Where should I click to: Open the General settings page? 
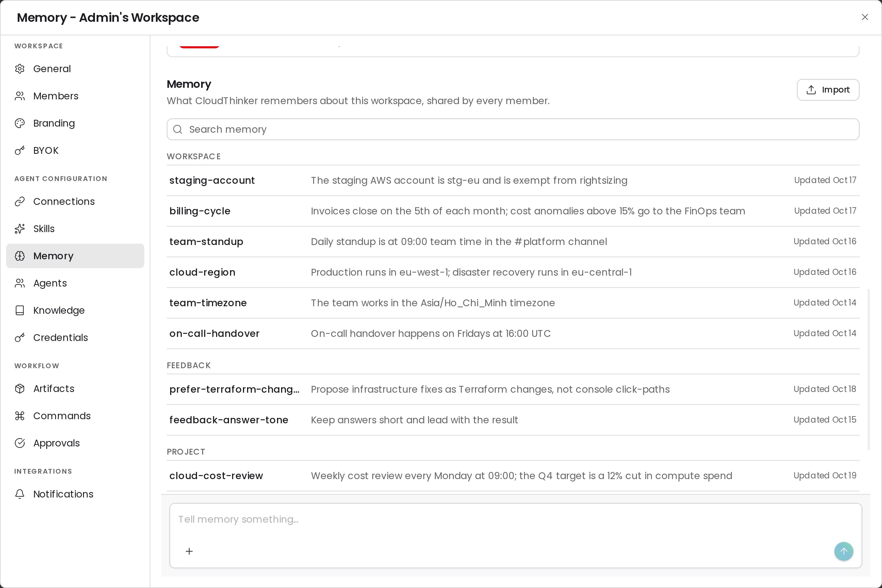pos(75,69)
